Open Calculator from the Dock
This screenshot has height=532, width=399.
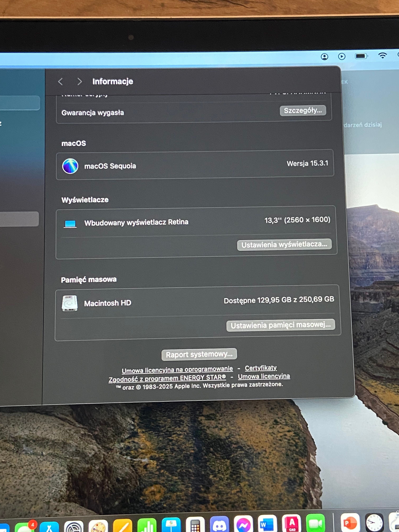pos(195,524)
